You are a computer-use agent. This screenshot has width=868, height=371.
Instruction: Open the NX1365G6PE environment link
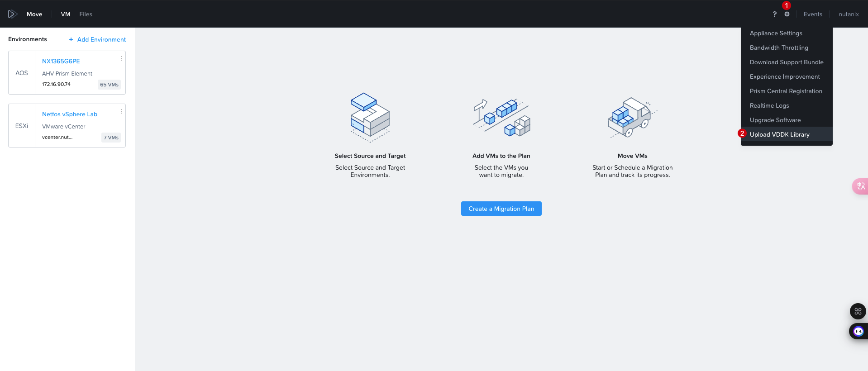coord(61,61)
